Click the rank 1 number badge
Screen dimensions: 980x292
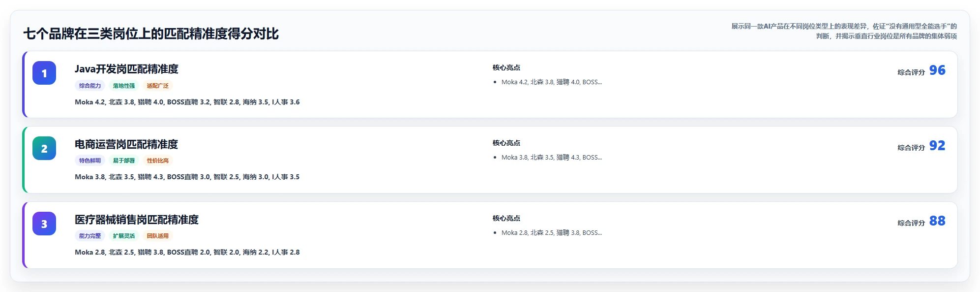(x=44, y=73)
